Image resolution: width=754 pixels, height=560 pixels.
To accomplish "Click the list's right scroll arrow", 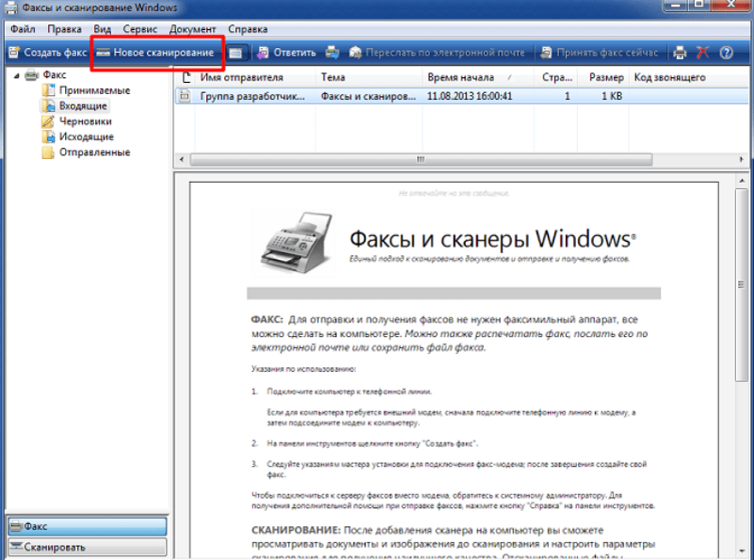I will tap(741, 159).
